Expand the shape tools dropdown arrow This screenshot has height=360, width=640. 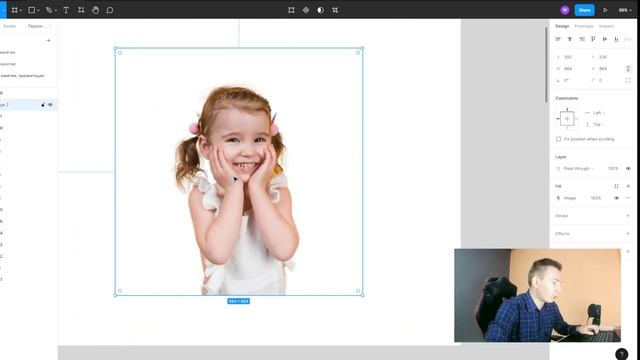point(38,11)
